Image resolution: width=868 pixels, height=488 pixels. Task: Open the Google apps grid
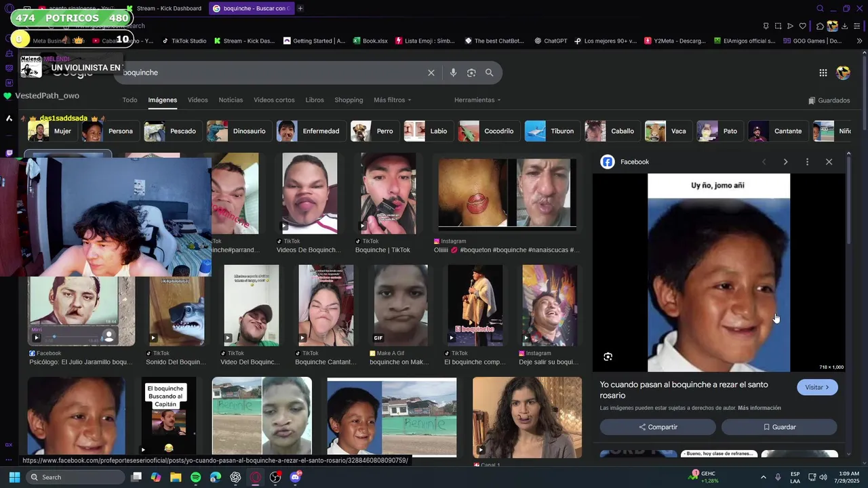point(823,73)
